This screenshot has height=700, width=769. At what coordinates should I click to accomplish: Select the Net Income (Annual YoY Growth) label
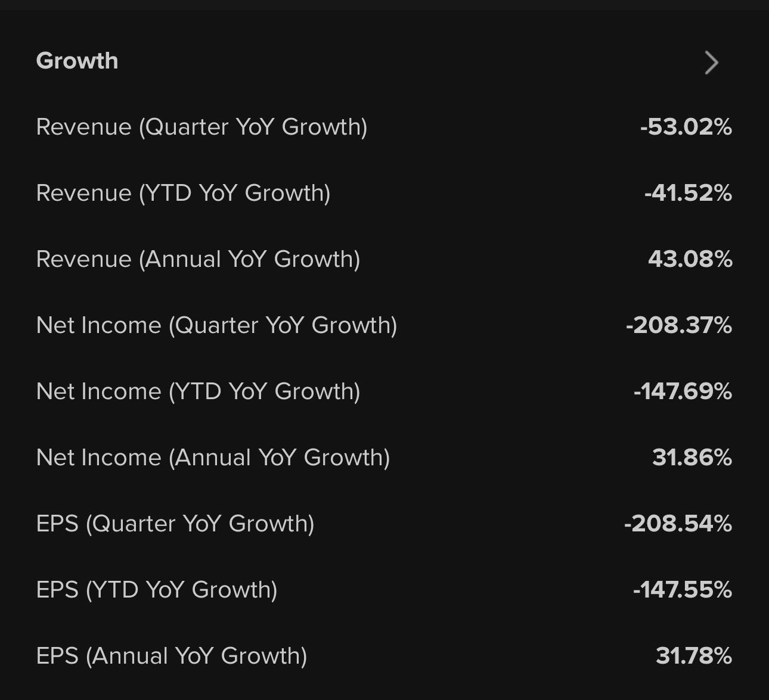(213, 458)
